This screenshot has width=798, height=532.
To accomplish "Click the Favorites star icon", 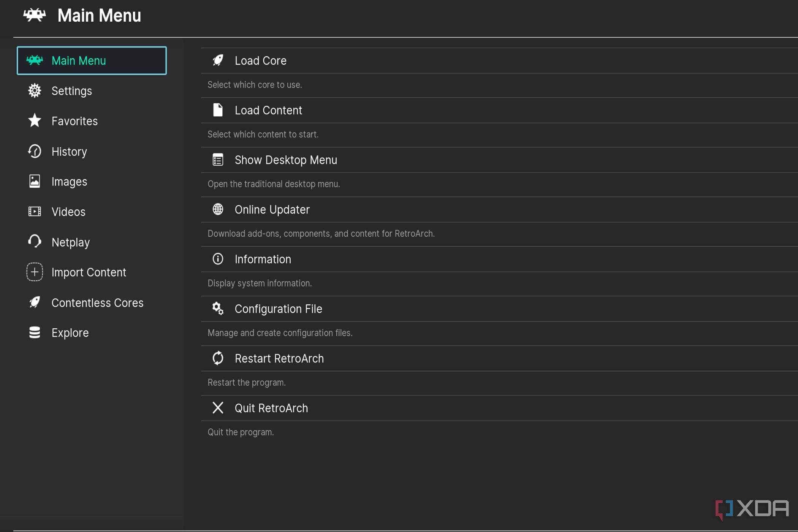I will coord(35,120).
